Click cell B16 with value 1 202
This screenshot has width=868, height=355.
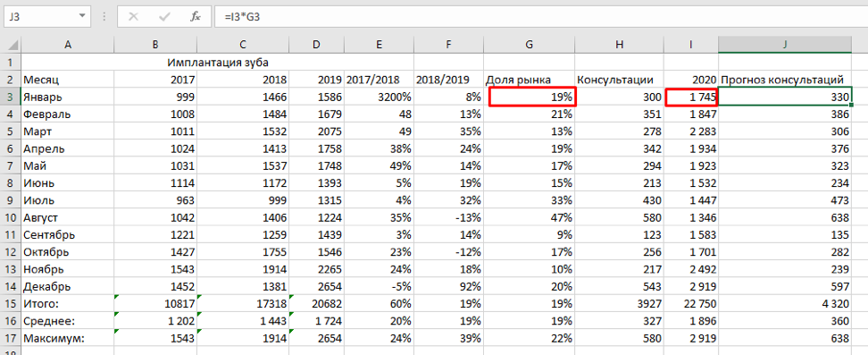click(x=155, y=322)
